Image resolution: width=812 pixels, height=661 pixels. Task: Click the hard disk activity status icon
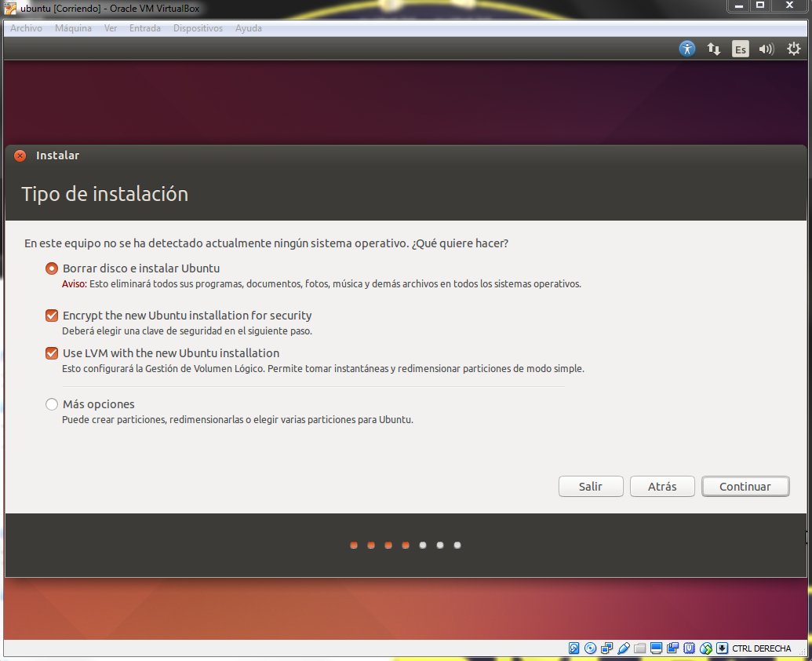click(x=573, y=648)
